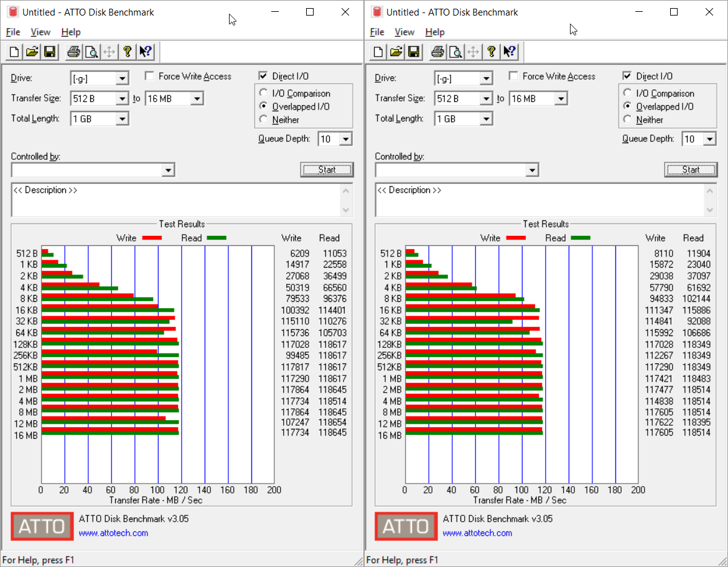Screen dimensions: 728x567
Task: Open Controlled by dropdown in right window
Action: (532, 171)
